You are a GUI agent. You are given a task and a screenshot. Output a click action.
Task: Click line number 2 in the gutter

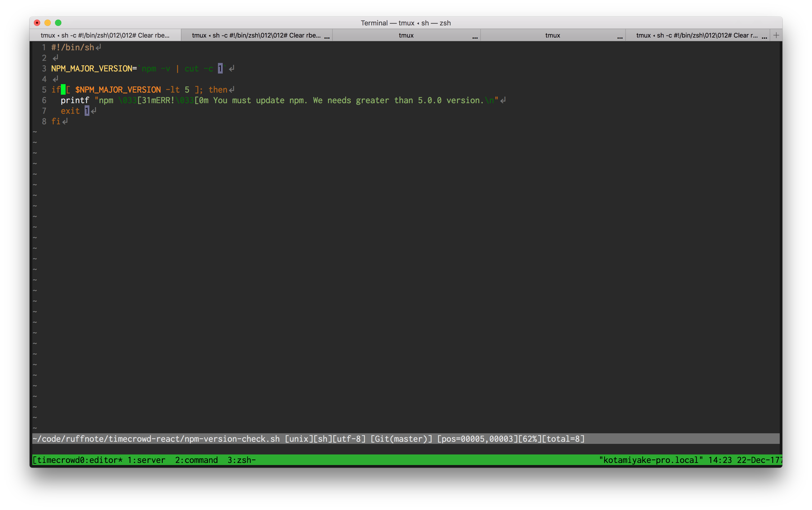pos(44,58)
